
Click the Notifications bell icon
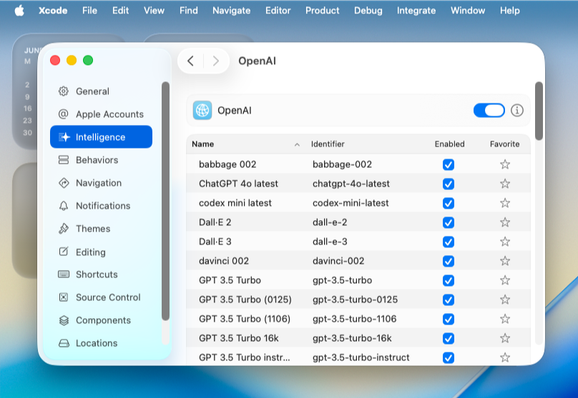coord(63,206)
